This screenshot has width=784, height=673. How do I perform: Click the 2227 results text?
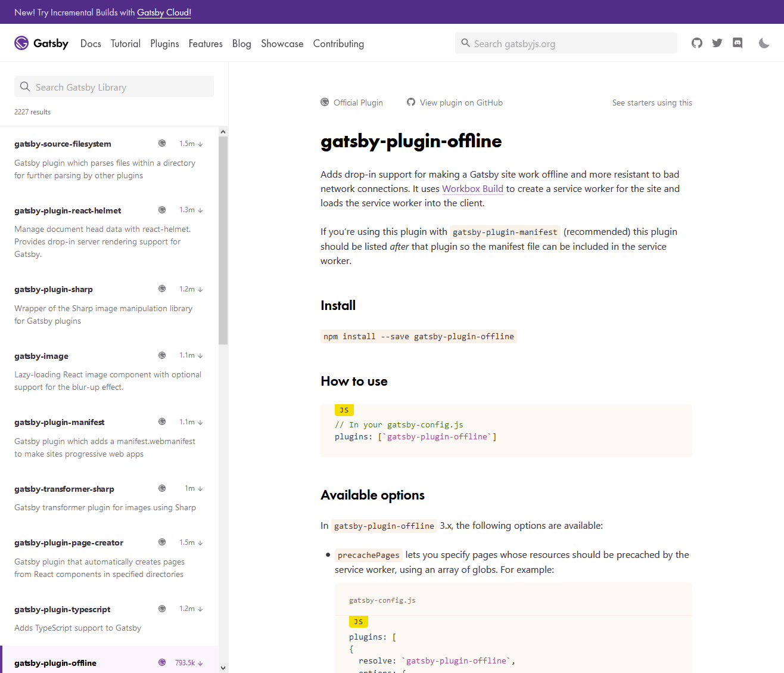click(x=32, y=111)
